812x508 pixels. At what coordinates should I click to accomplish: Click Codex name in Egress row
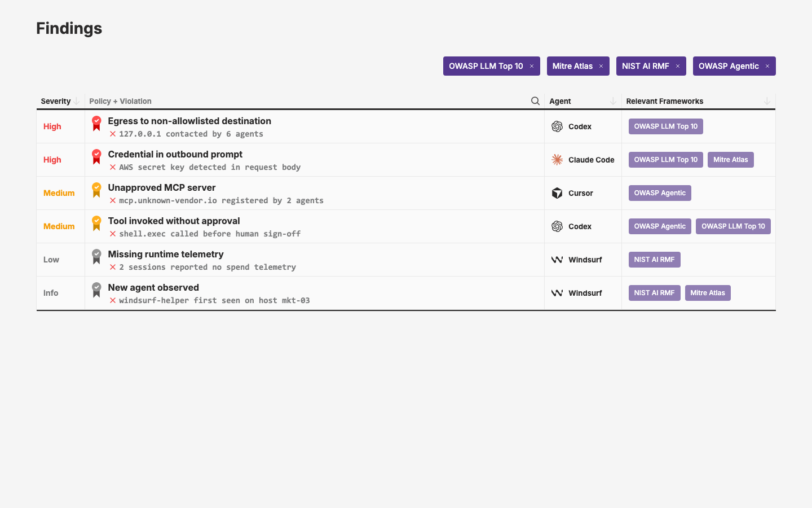click(580, 126)
